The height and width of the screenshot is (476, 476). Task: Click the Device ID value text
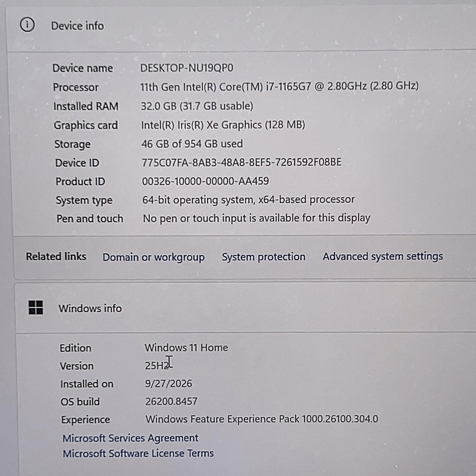tap(242, 162)
